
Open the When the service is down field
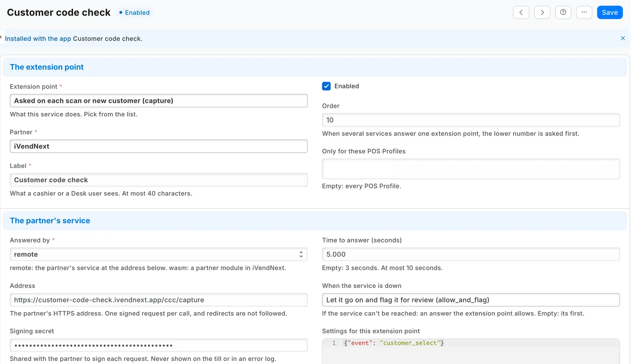tap(471, 300)
